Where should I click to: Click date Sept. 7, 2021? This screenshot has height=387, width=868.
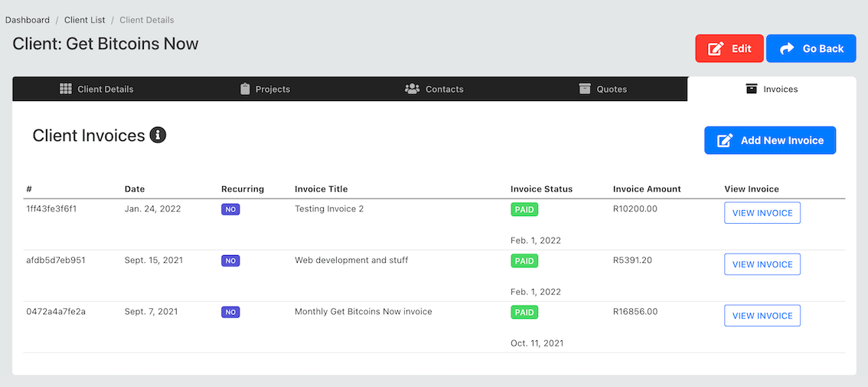point(151,312)
